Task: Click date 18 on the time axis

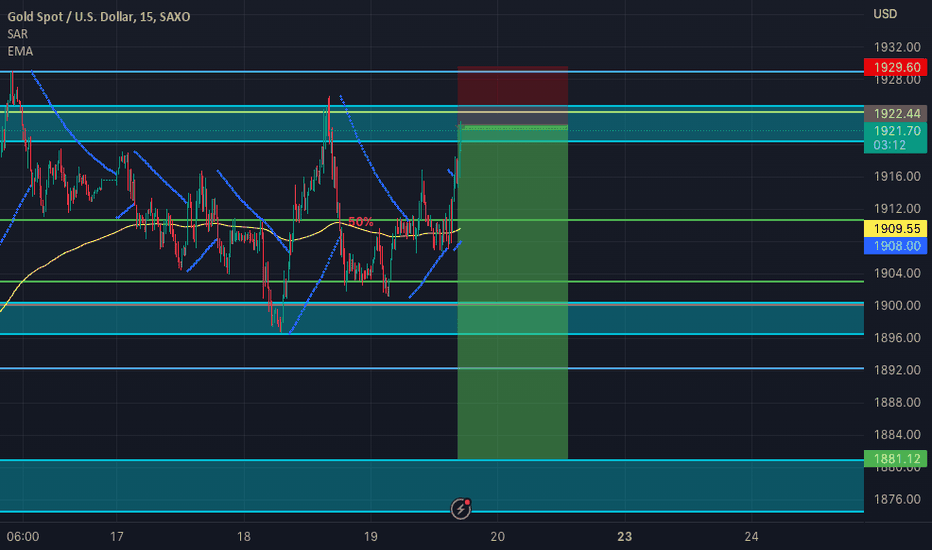Action: point(244,537)
